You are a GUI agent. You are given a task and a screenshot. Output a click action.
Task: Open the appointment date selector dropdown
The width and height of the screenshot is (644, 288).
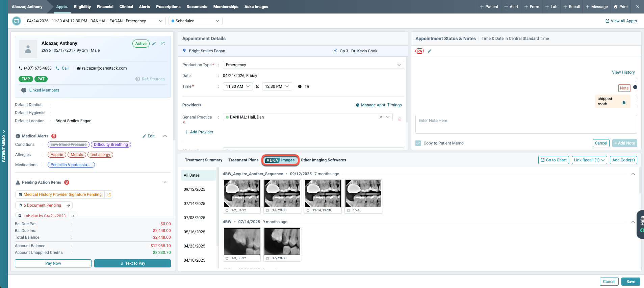(95, 21)
